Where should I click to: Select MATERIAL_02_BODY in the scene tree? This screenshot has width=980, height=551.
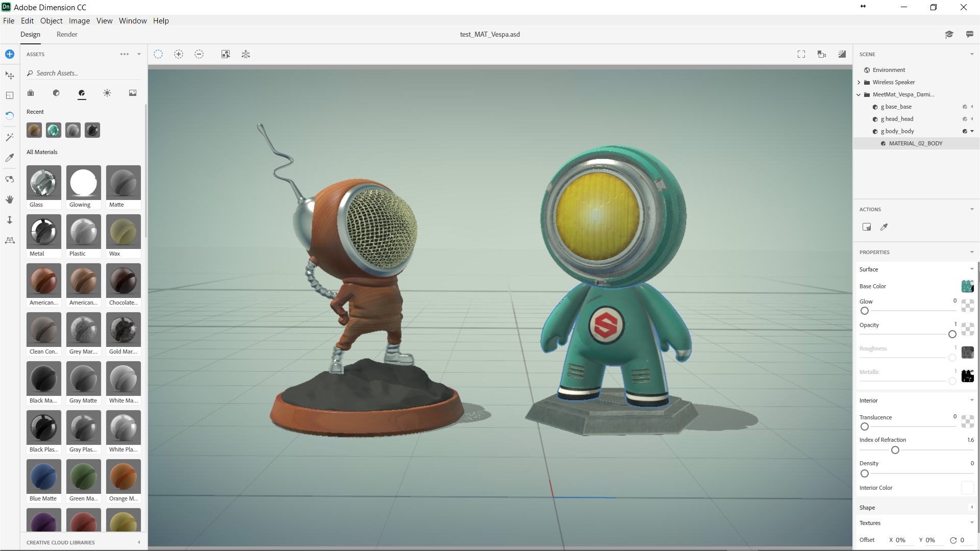(916, 143)
